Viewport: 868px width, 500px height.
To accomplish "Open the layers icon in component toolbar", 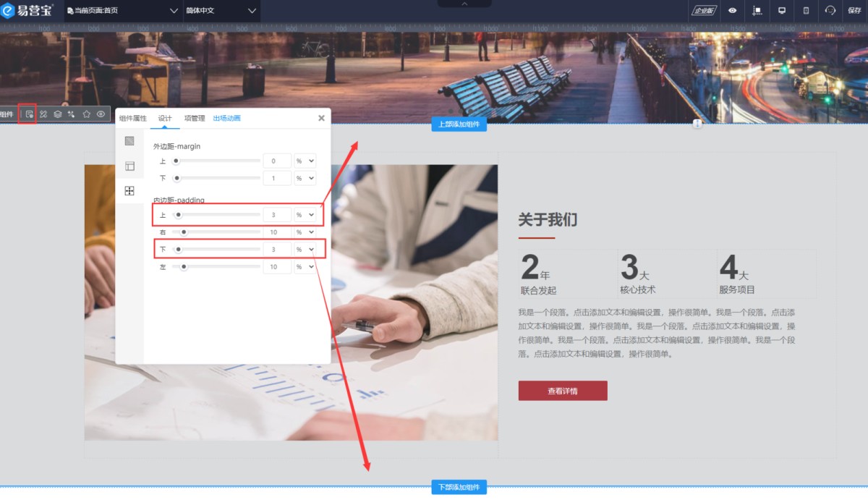I will 58,114.
